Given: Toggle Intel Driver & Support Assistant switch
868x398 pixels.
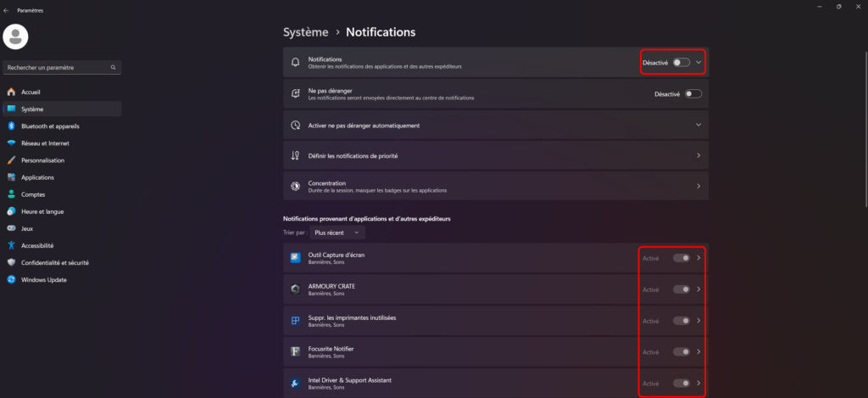Looking at the screenshot, I should click(682, 383).
